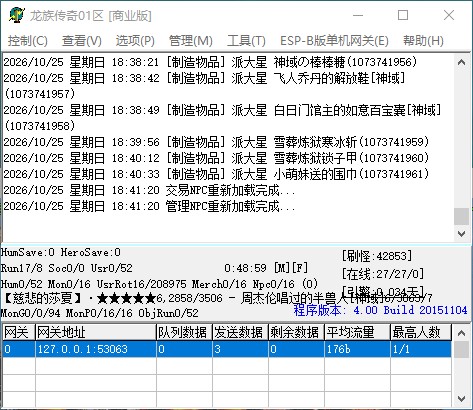This screenshot has height=410, width=473.
Task: Click log line 小萌妹送的围巾(1073741961)
Action: (x=216, y=174)
